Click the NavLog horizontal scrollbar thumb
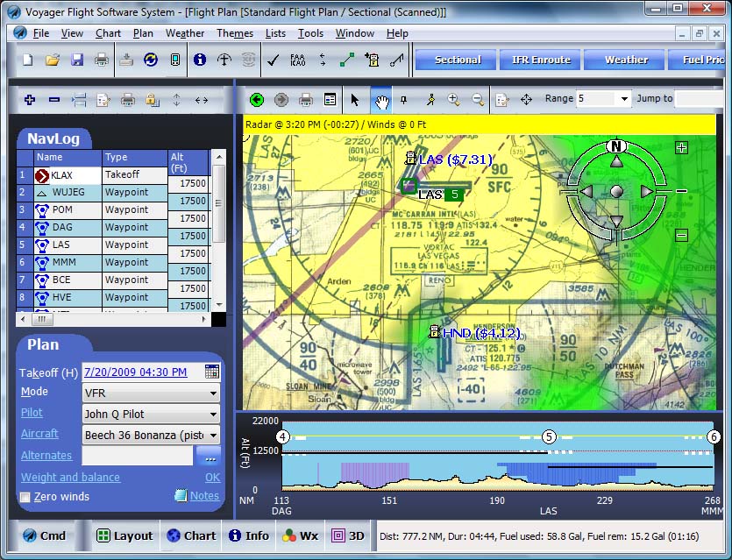The width and height of the screenshot is (732, 560). click(x=42, y=320)
